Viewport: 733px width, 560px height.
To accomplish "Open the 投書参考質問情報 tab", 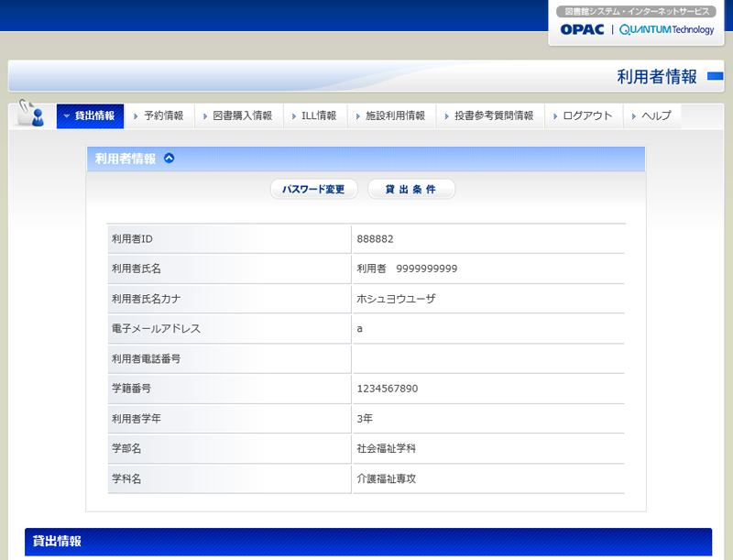I will [490, 115].
